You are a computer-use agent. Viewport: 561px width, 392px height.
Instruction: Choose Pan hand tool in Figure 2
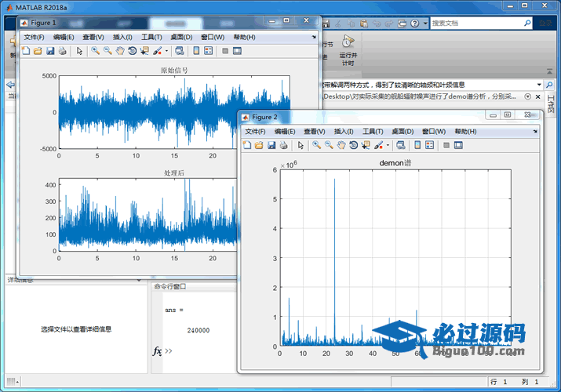tap(341, 145)
